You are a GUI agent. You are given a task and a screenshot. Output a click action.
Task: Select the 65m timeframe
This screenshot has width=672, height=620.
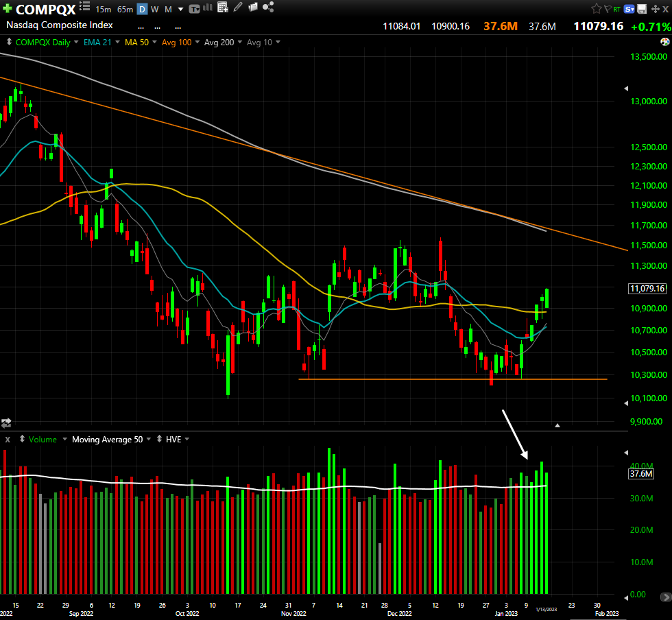[x=125, y=9]
